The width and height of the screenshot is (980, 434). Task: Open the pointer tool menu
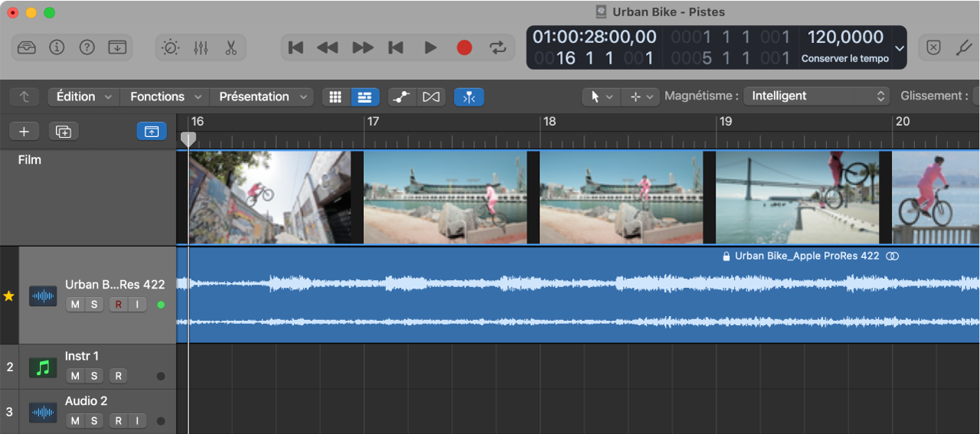[601, 97]
